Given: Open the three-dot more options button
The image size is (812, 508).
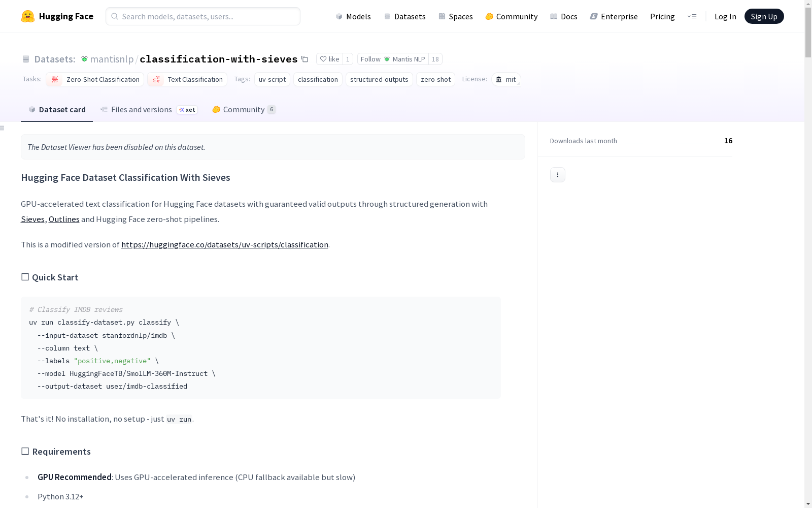Looking at the screenshot, I should coord(558,175).
